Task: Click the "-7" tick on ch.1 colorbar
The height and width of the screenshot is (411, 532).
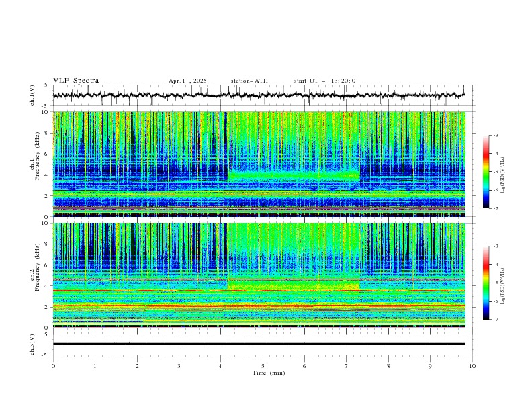Action: [495, 208]
